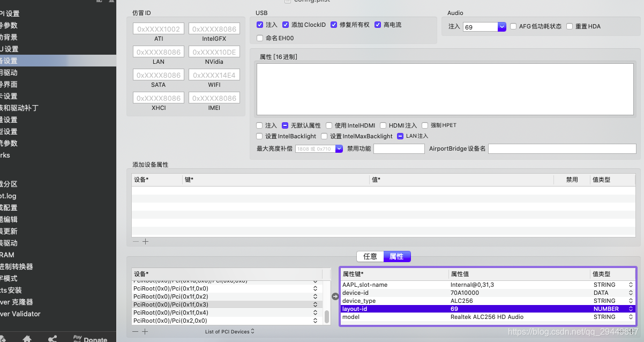The width and height of the screenshot is (644, 342).
Task: Open Clover Validator in the sidebar
Action: 20,314
